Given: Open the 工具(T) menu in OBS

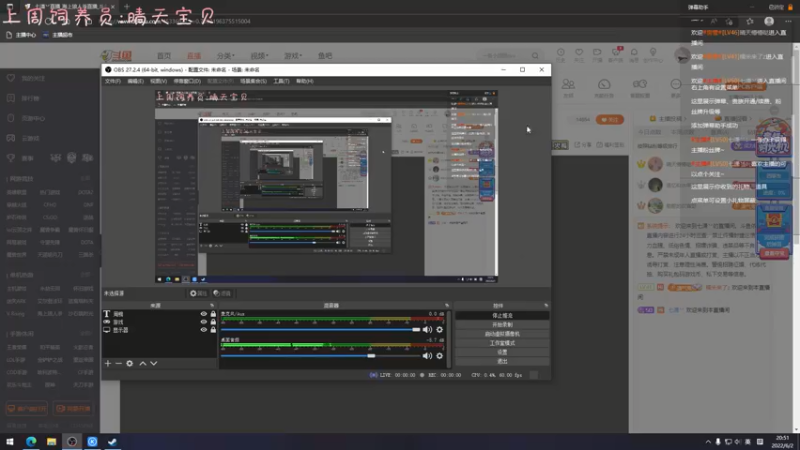Looking at the screenshot, I should [281, 81].
